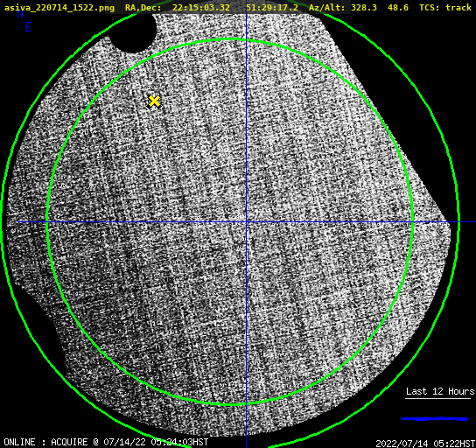The image size is (476, 448).
Task: Click the ONLINE : ACQUIRE status text
Action: point(45,442)
